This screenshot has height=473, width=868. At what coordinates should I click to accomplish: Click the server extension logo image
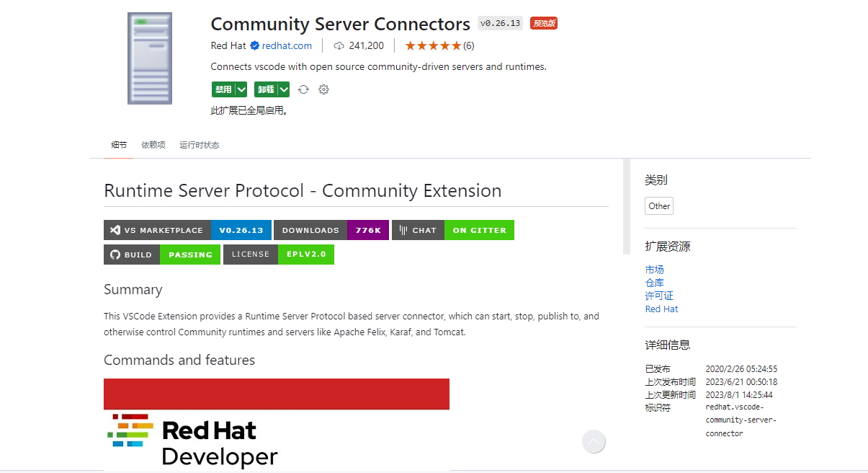(150, 58)
